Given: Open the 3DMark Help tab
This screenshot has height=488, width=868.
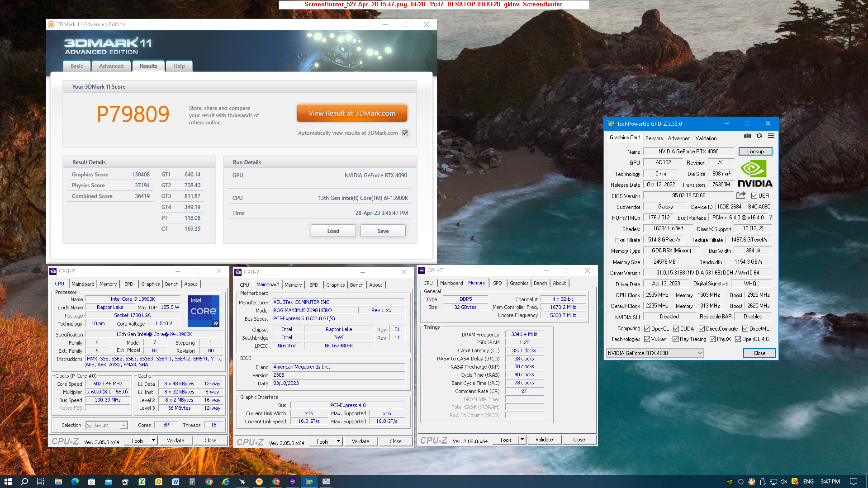Looking at the screenshot, I should tap(179, 66).
